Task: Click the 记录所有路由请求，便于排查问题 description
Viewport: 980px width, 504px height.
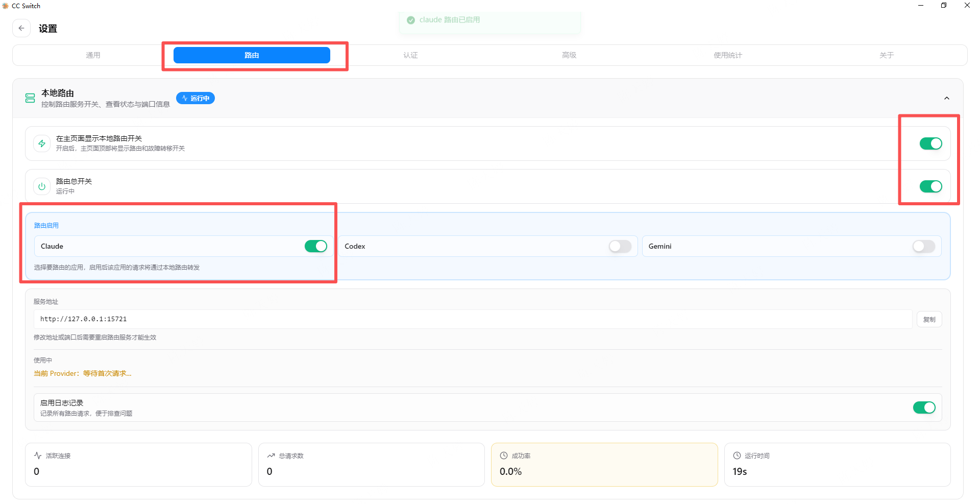Action: click(x=86, y=413)
